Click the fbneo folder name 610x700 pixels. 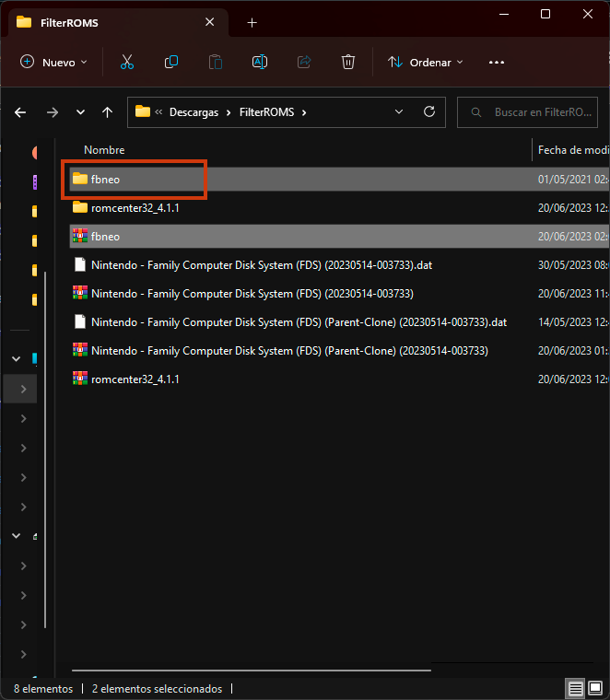click(x=105, y=179)
